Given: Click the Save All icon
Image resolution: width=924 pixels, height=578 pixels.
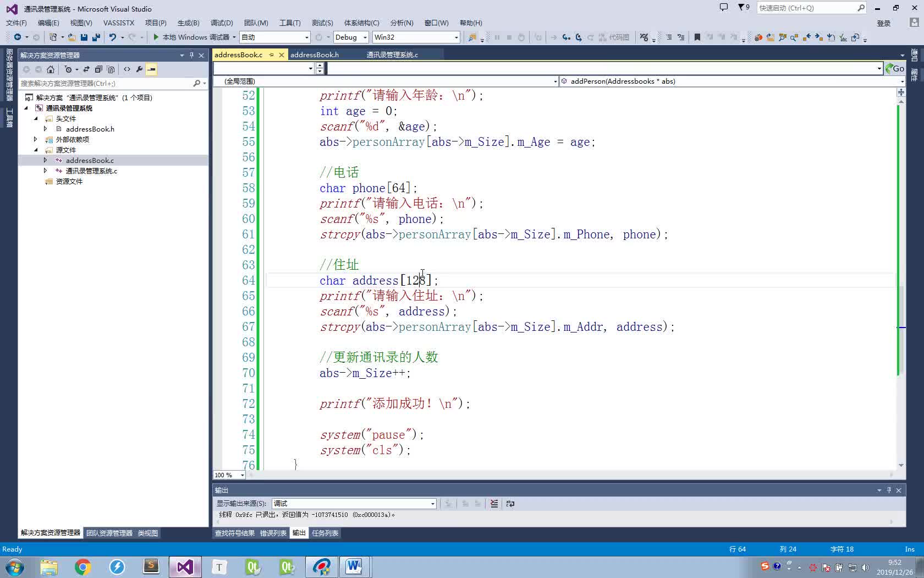Looking at the screenshot, I should [96, 37].
